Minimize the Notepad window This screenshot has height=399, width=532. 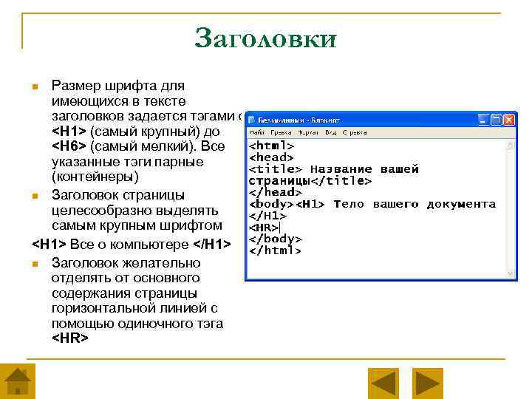[483, 120]
